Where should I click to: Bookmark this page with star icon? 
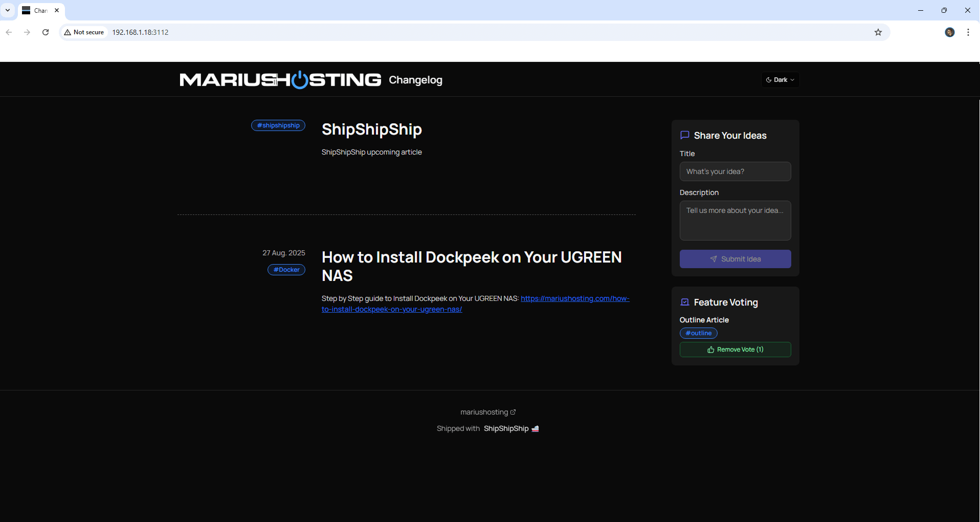pos(878,32)
